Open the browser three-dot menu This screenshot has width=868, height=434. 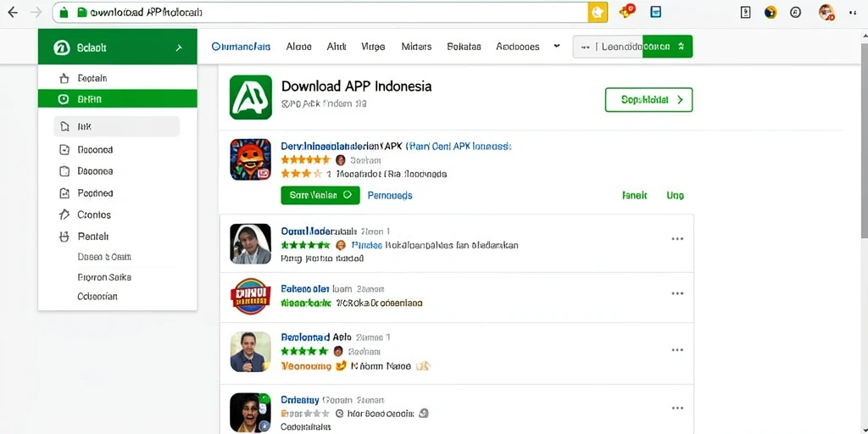tap(853, 12)
